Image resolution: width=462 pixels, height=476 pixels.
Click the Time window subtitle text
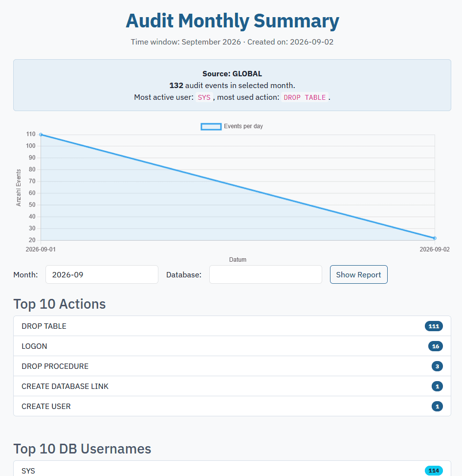pyautogui.click(x=232, y=42)
